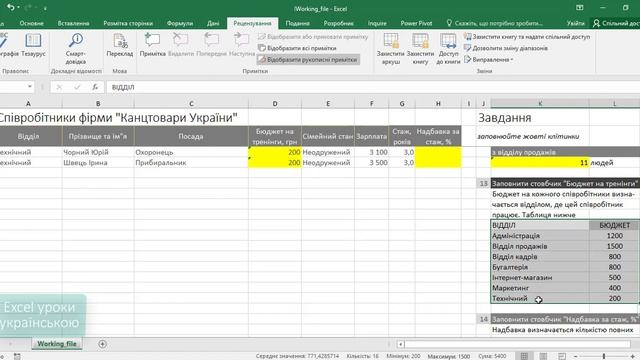The width and height of the screenshot is (640, 360).
Task: Click the macro record status bar icon
Action: point(17,356)
